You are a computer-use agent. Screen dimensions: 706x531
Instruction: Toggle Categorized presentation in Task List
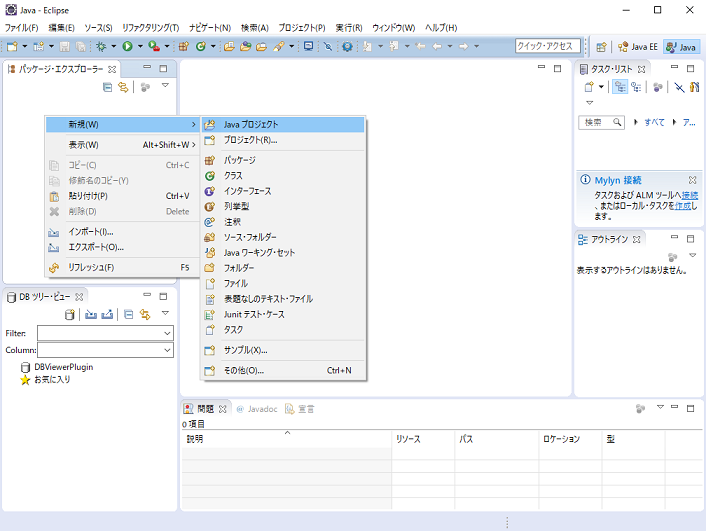(x=620, y=87)
